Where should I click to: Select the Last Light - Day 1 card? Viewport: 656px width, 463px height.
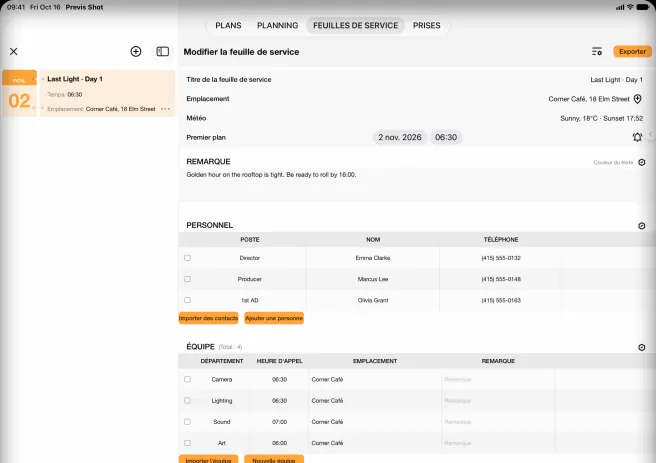click(x=107, y=93)
